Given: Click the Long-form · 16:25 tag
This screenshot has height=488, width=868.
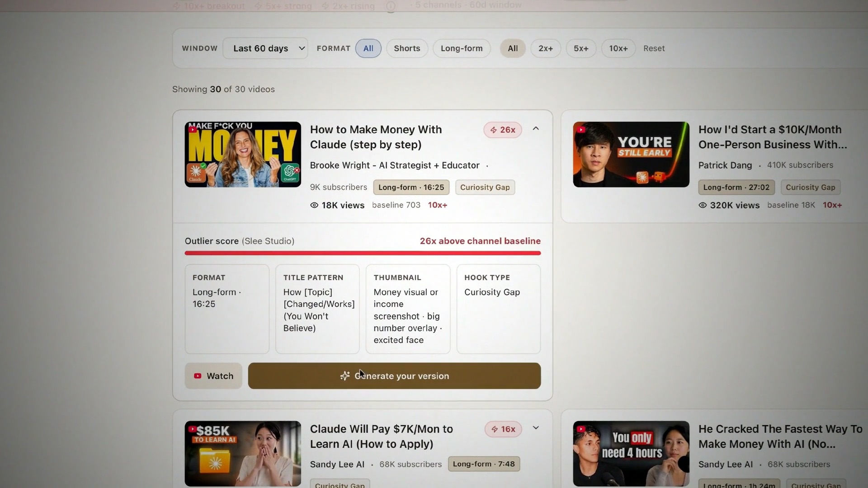Looking at the screenshot, I should click(x=411, y=187).
